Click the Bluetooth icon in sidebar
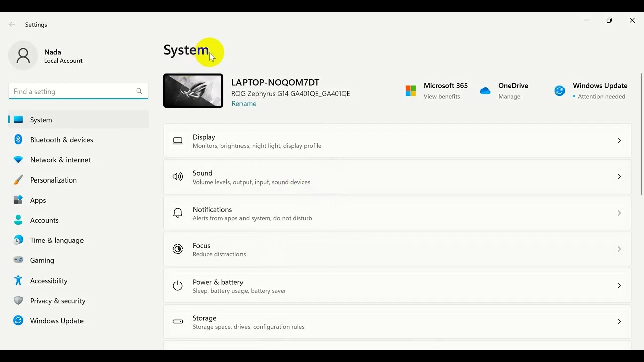 pos(18,140)
